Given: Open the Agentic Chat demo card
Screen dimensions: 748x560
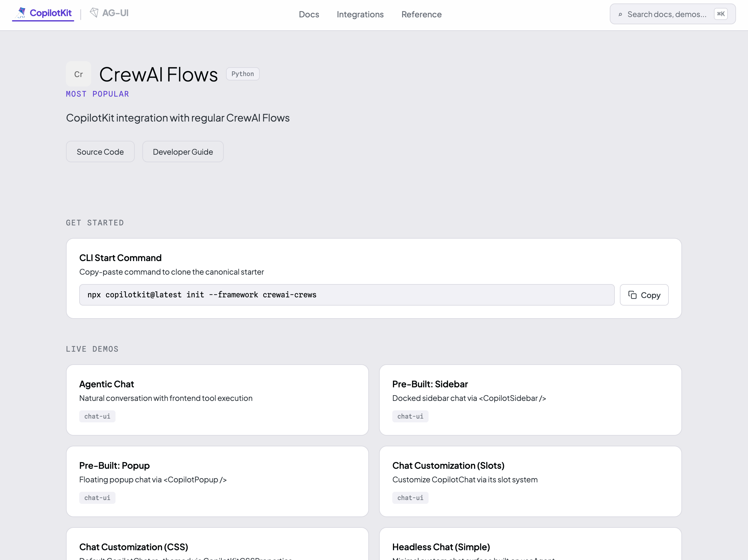Looking at the screenshot, I should (x=217, y=400).
